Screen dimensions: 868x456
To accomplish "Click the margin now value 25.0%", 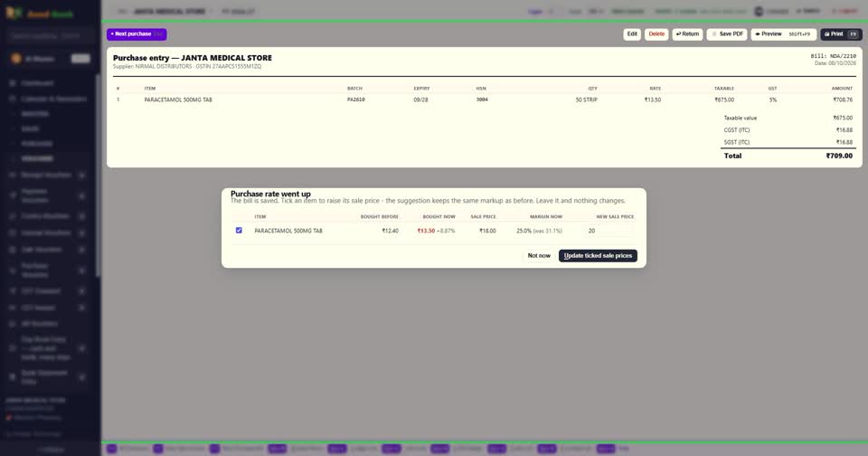I will tap(524, 231).
